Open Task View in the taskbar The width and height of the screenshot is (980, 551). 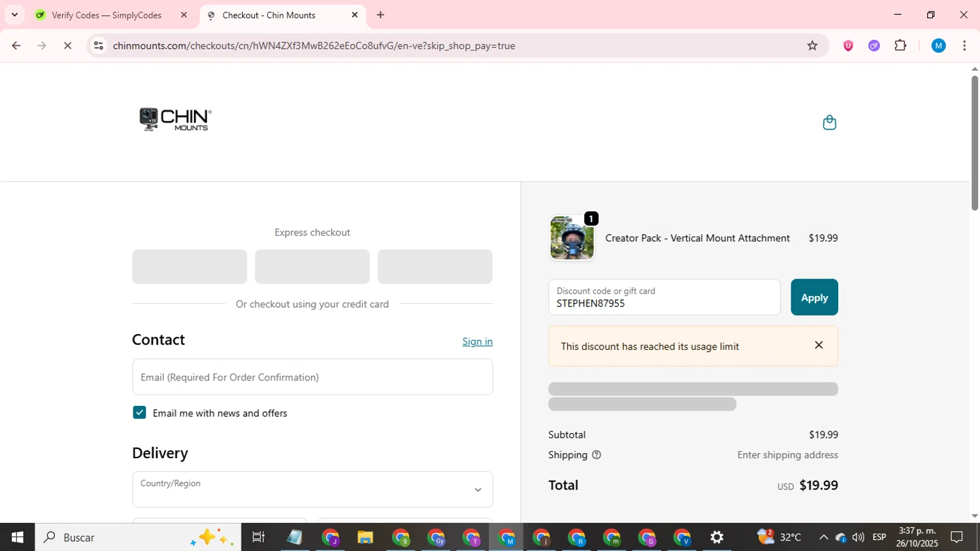point(259,537)
